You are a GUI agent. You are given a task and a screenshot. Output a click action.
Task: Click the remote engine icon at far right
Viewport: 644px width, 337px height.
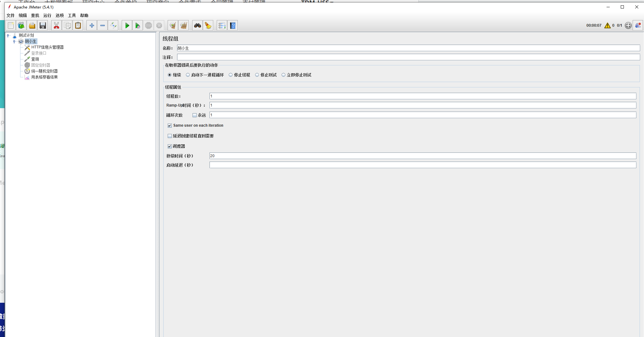(x=638, y=25)
